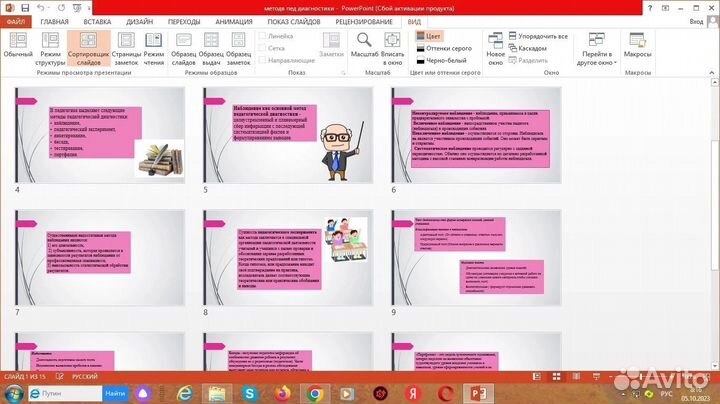
Task: Select slide 7 thumbnail
Action: coord(100,258)
